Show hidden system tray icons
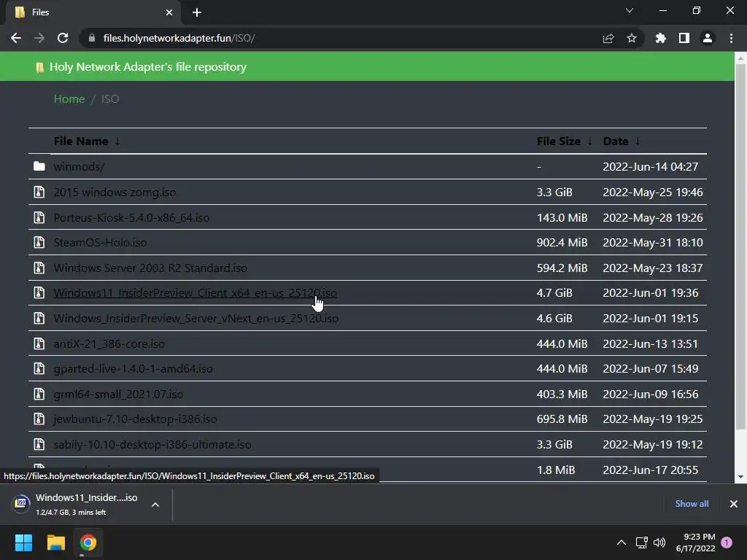 622,542
